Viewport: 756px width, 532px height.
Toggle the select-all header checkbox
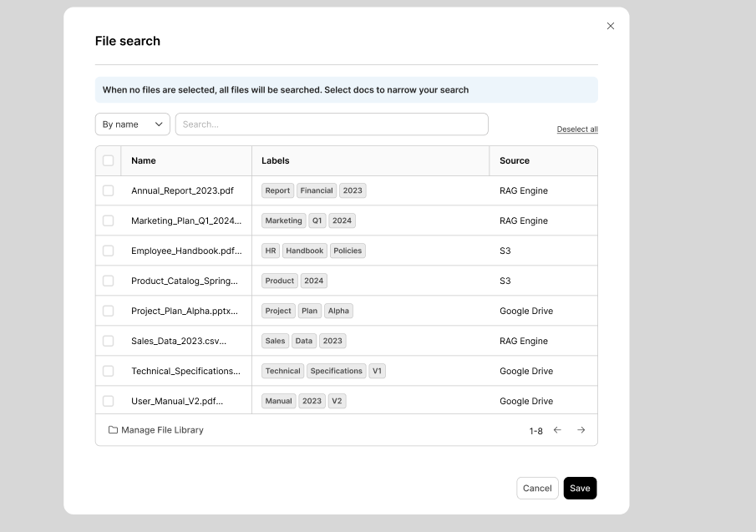108,160
